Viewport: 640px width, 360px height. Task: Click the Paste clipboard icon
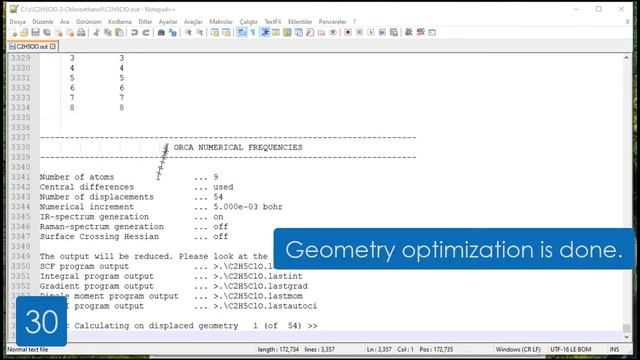click(119, 33)
